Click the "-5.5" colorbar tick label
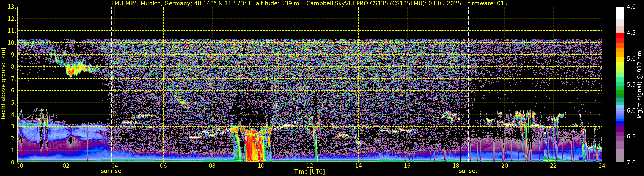644x176 pixels. click(630, 85)
